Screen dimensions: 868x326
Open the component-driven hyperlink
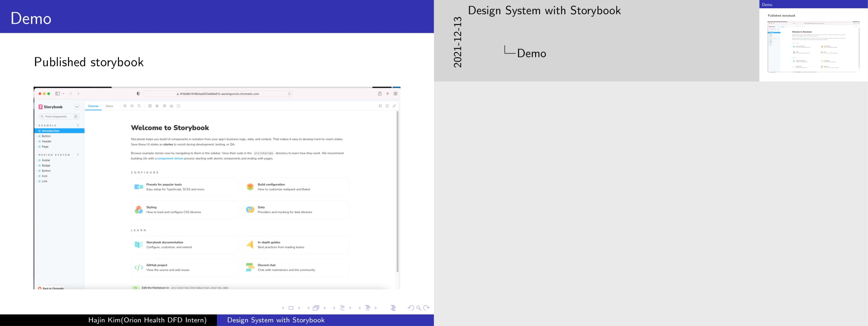coord(170,159)
